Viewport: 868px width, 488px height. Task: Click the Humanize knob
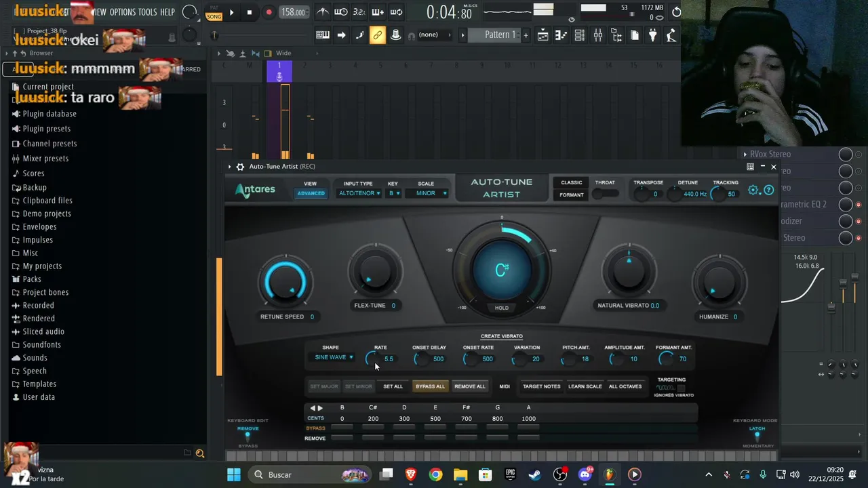click(718, 282)
